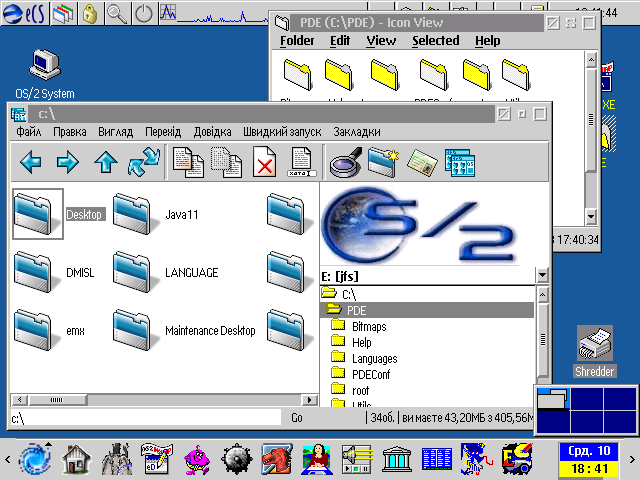Select the LANGUAGE folder
The height and width of the screenshot is (480, 640).
(165, 272)
